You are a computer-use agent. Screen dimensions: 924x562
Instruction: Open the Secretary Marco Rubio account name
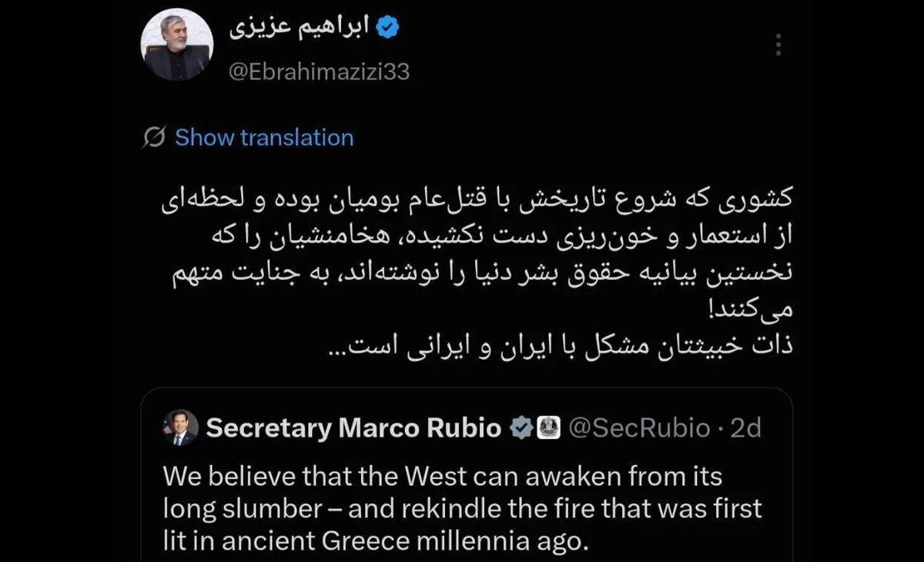353,428
